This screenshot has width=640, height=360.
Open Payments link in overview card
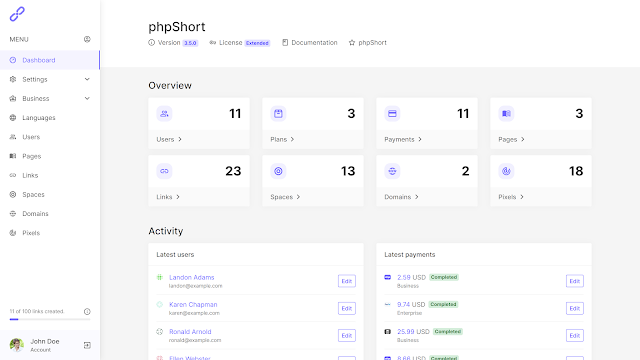[x=403, y=139]
